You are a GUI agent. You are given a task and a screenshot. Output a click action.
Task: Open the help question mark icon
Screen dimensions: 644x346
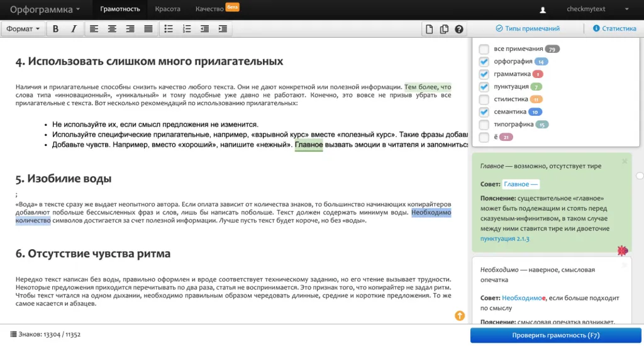(x=459, y=29)
